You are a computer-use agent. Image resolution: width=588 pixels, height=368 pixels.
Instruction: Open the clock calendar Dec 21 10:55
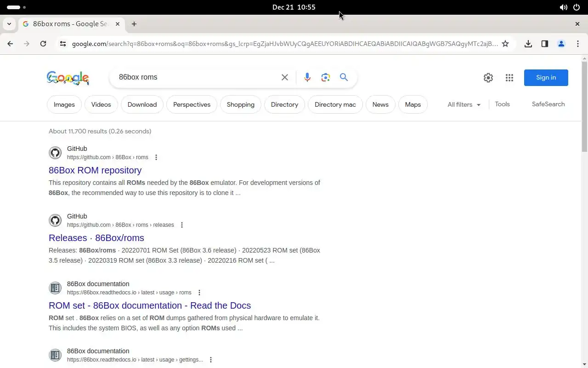click(x=294, y=7)
